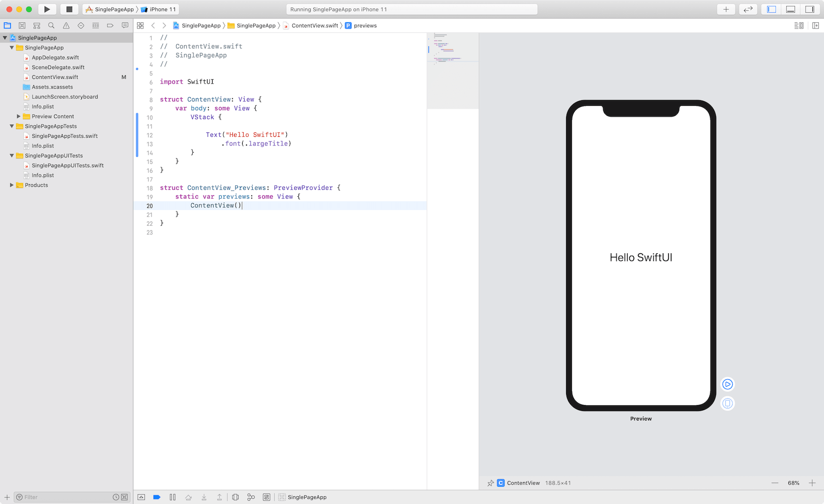Select SinglePageAppTests.swift file
The width and height of the screenshot is (824, 504).
coord(65,136)
